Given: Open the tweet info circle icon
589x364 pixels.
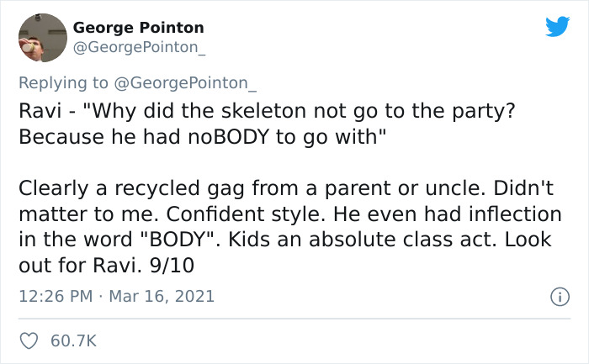Looking at the screenshot, I should tap(557, 296).
